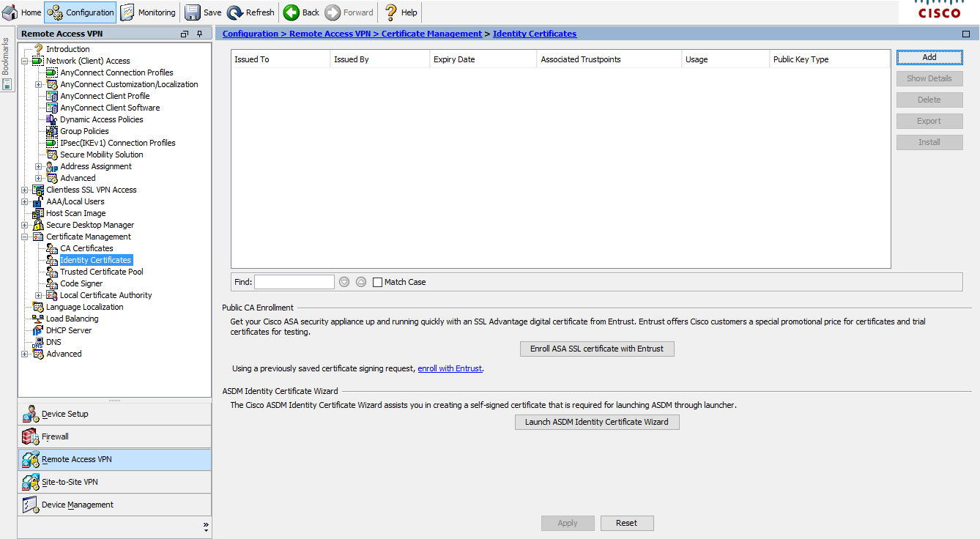
Task: Show more navigation panel buttons chevron
Action: pyautogui.click(x=206, y=526)
